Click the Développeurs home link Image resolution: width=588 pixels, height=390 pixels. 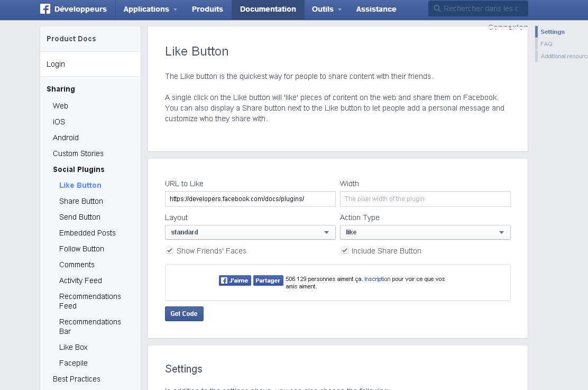point(80,9)
